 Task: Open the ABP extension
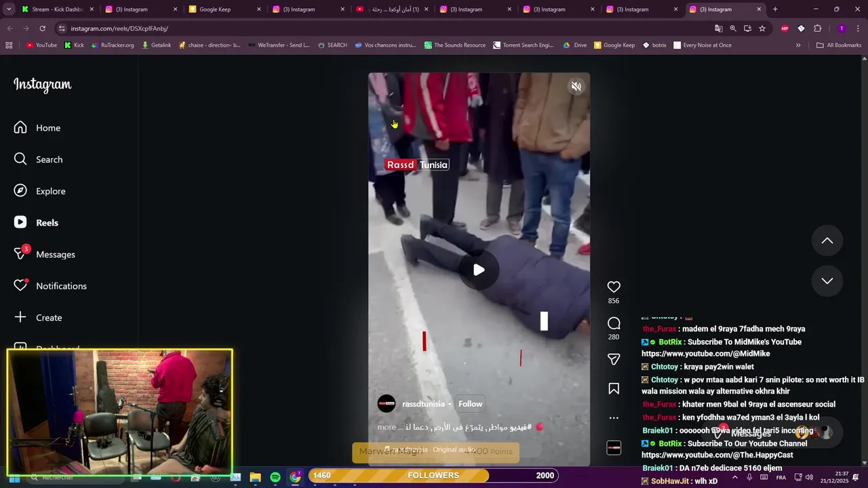(785, 28)
